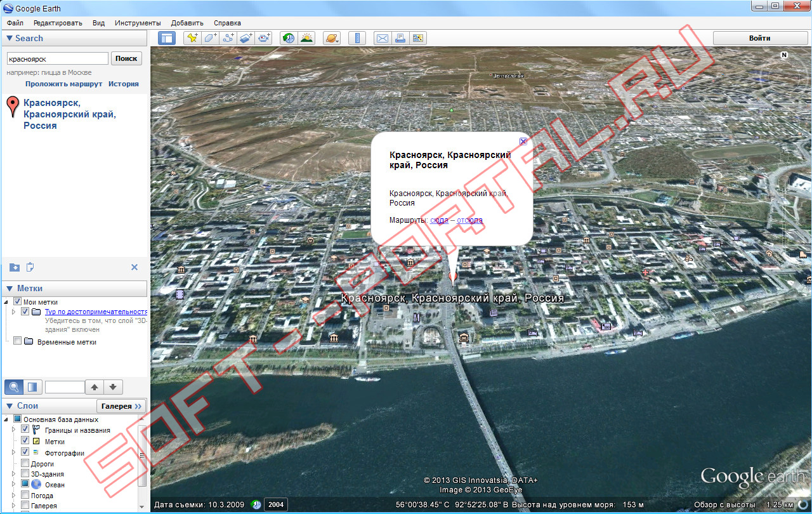812x514 pixels.
Task: Toggle the transparency slider button in Places
Action: tap(33, 386)
